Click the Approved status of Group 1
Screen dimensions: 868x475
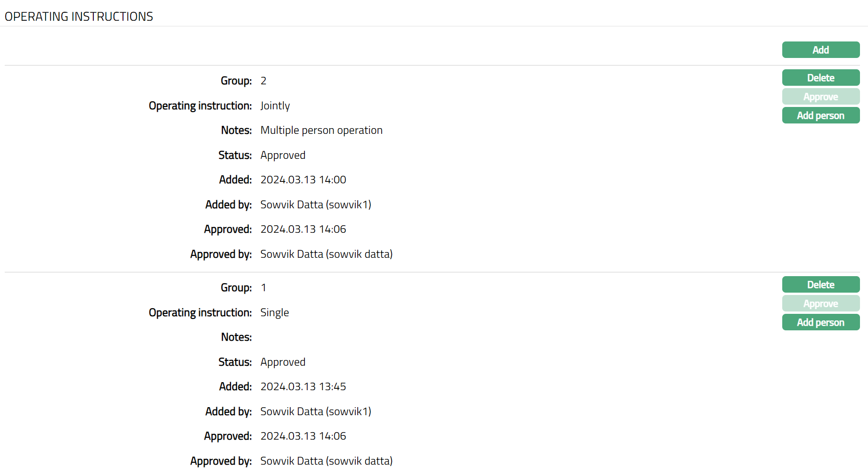(x=283, y=362)
